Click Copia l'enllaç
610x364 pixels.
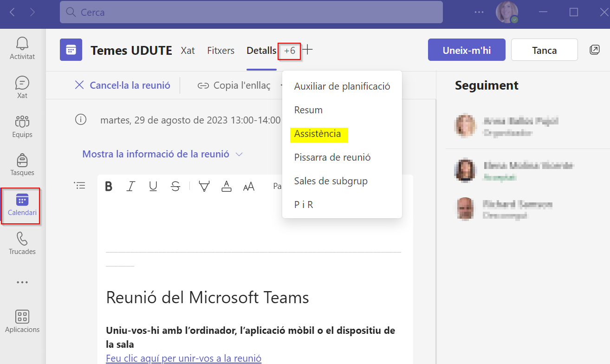(234, 85)
